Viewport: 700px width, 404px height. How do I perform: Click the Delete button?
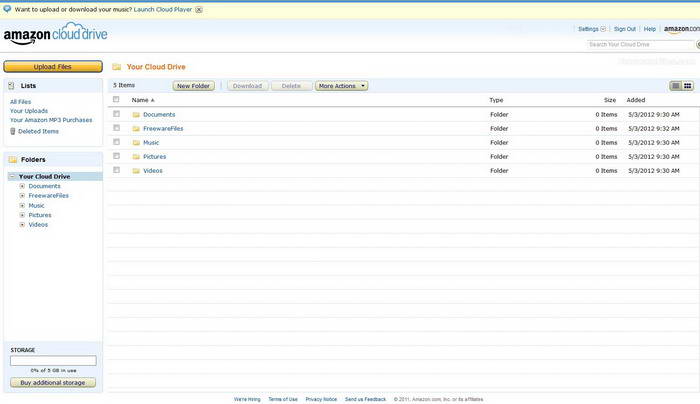pyautogui.click(x=291, y=86)
